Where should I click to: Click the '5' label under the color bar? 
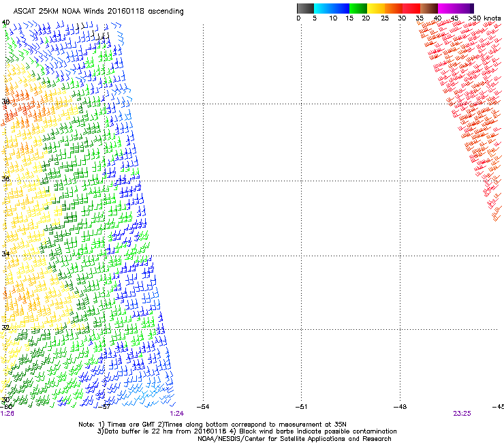click(x=315, y=18)
